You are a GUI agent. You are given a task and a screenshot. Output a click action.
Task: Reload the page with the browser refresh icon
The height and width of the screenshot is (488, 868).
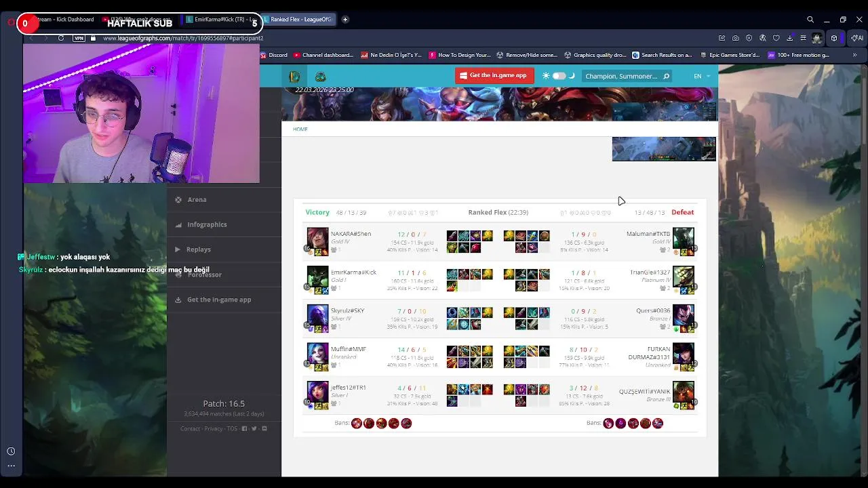[61, 38]
